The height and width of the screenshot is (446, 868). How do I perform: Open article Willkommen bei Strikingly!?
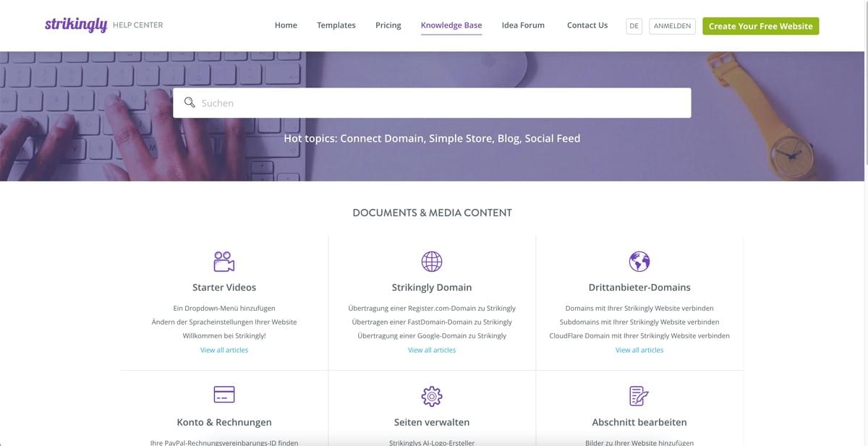click(224, 335)
